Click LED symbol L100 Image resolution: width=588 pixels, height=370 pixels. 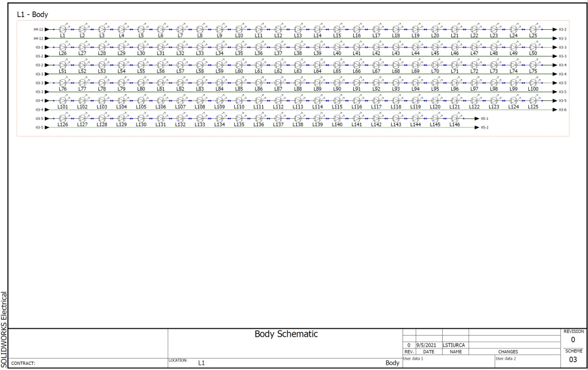(533, 83)
